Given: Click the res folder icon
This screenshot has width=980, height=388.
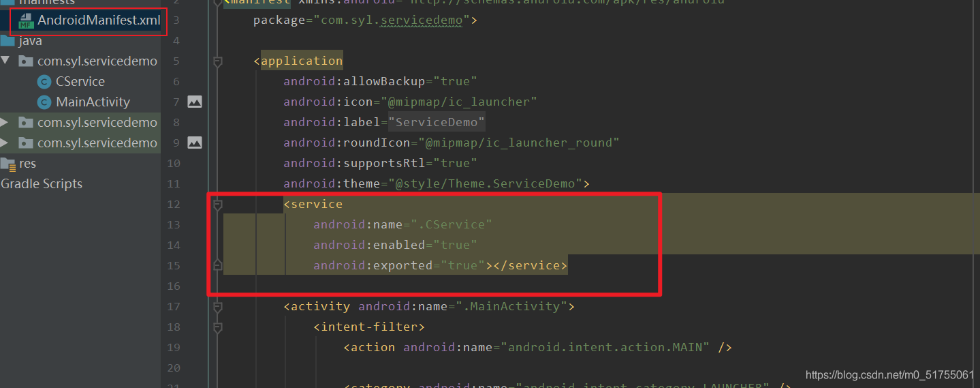Looking at the screenshot, I should click(7, 164).
